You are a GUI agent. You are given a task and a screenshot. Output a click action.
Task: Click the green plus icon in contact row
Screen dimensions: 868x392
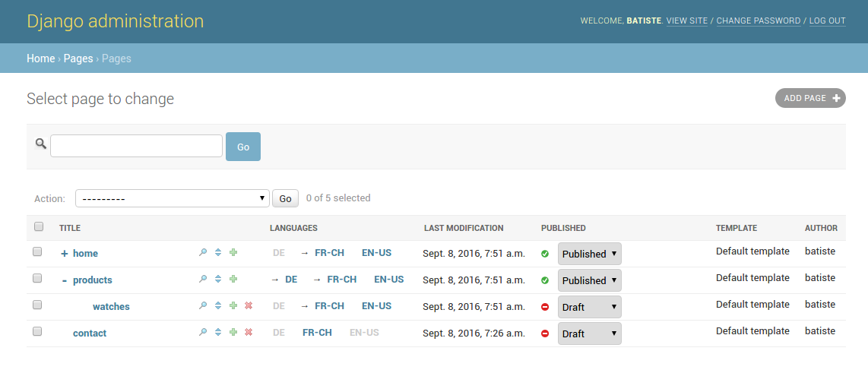click(x=233, y=332)
